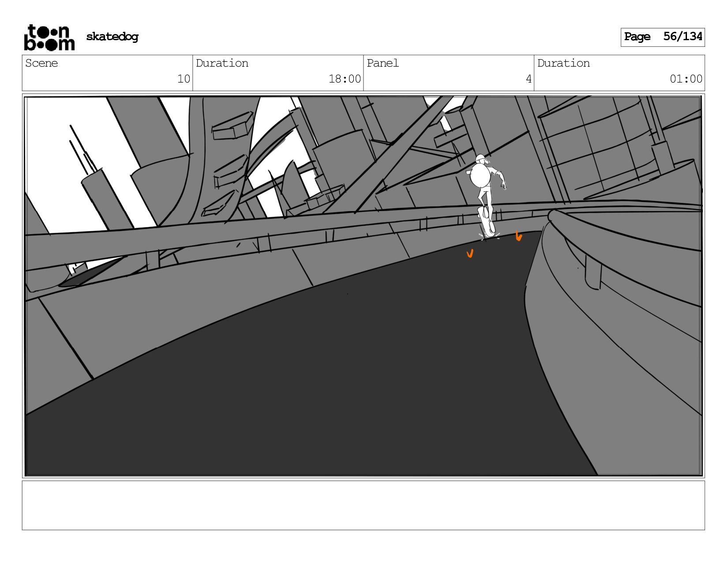Image resolution: width=728 pixels, height=563 pixels.
Task: Click the storyboard panel drawing
Action: pos(363,286)
